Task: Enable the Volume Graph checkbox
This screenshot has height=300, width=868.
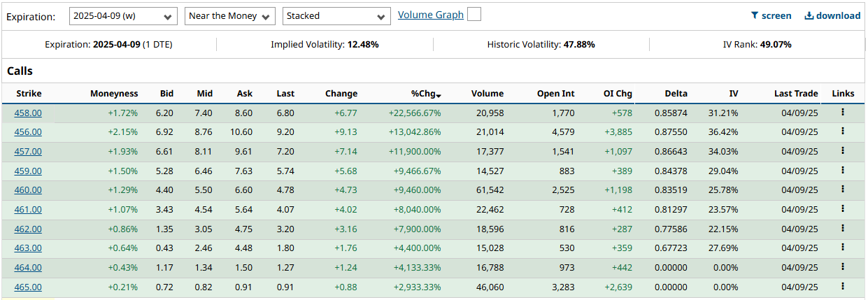Action: [474, 15]
